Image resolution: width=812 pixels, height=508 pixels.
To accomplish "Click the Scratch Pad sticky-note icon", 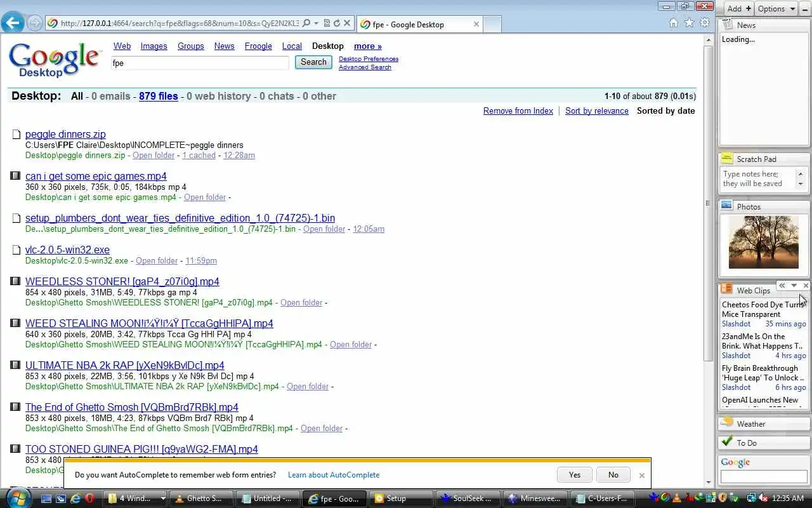I will pyautogui.click(x=727, y=159).
